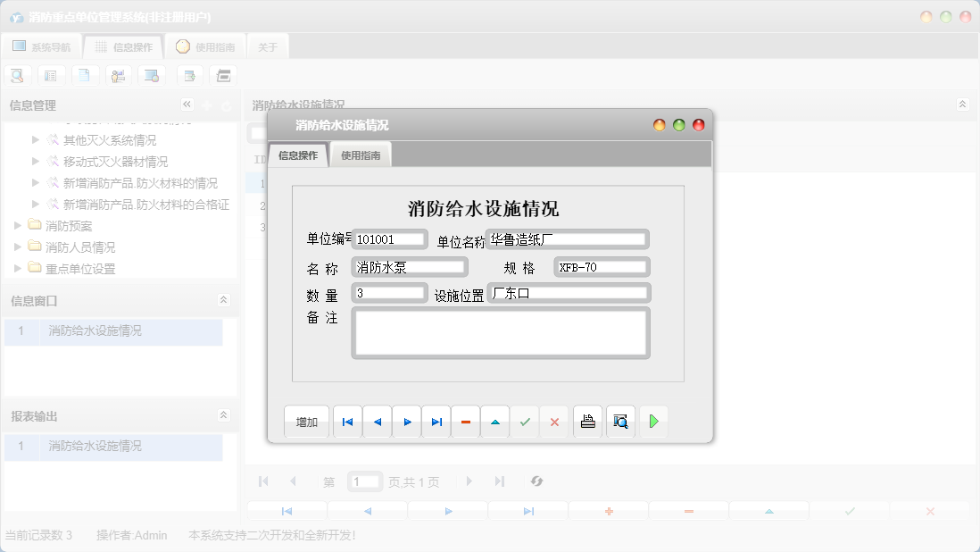Click the new document toolbar icon
This screenshot has height=552, width=980.
85,75
